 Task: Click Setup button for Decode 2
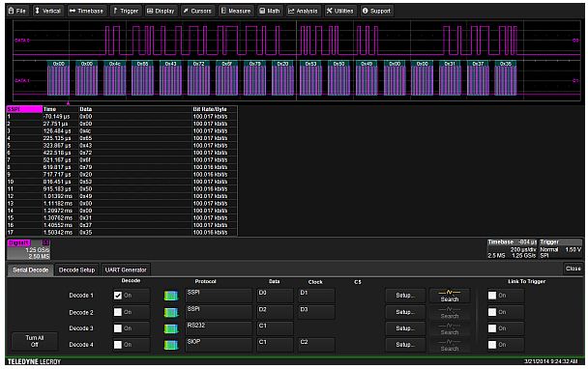(405, 312)
